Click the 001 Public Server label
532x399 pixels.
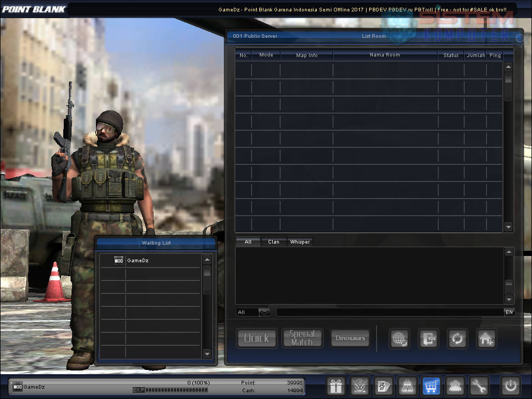pyautogui.click(x=255, y=36)
